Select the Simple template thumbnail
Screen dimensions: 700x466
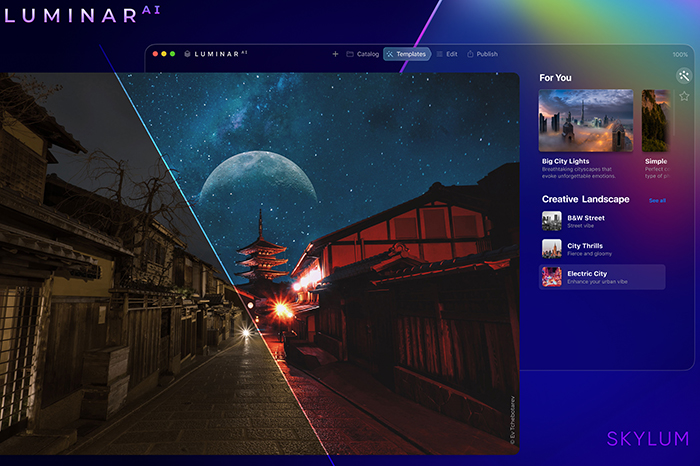(656, 121)
